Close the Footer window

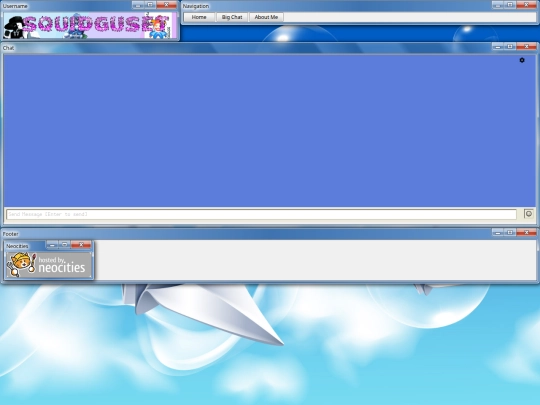526,233
